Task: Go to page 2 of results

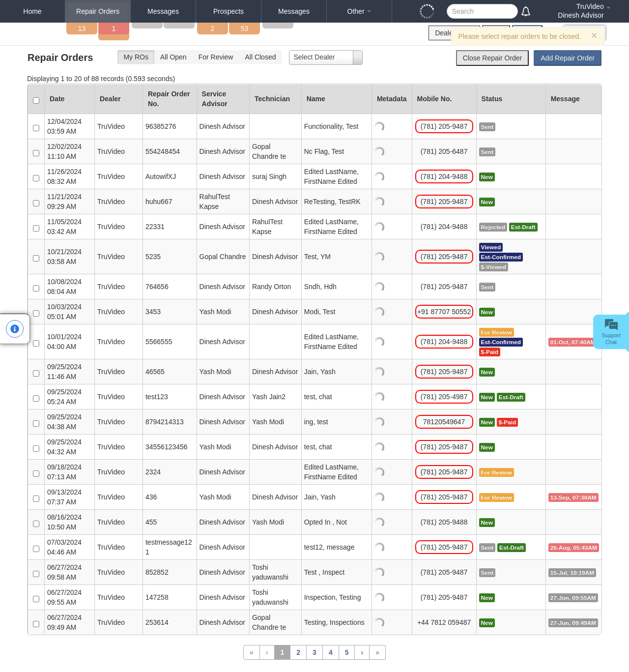Action: [x=298, y=652]
